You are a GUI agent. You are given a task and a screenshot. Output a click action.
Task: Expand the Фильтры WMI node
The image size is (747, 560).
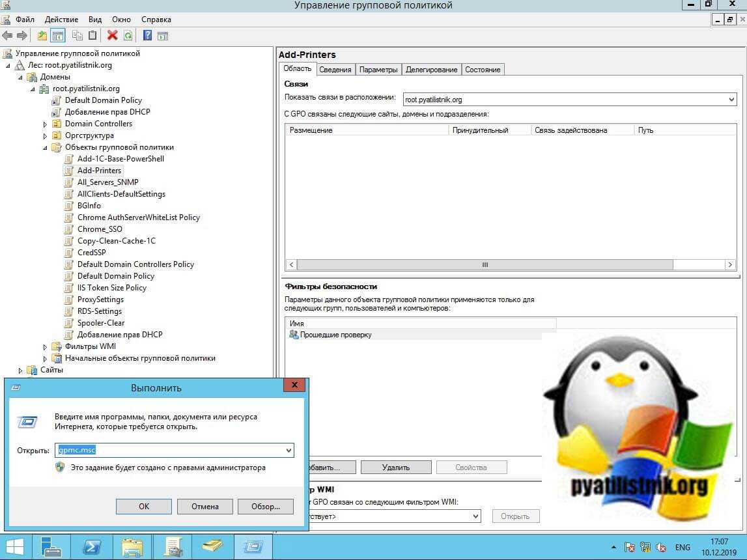[46, 347]
